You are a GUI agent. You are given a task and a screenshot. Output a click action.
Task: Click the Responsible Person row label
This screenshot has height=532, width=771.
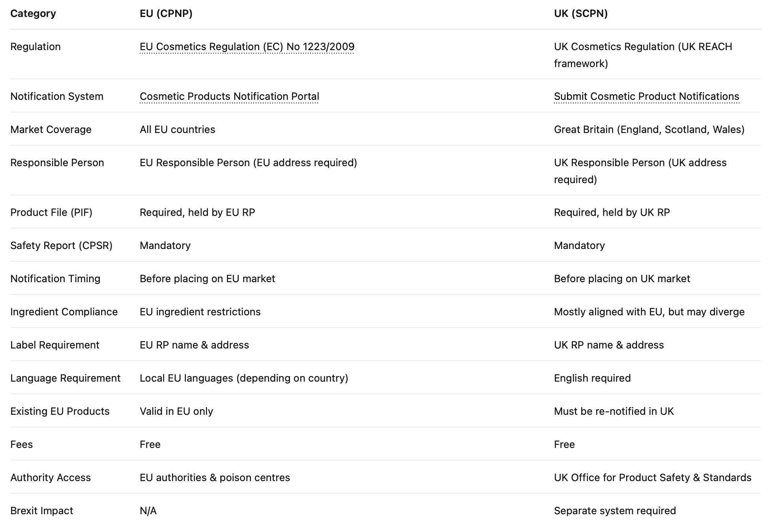tap(57, 163)
